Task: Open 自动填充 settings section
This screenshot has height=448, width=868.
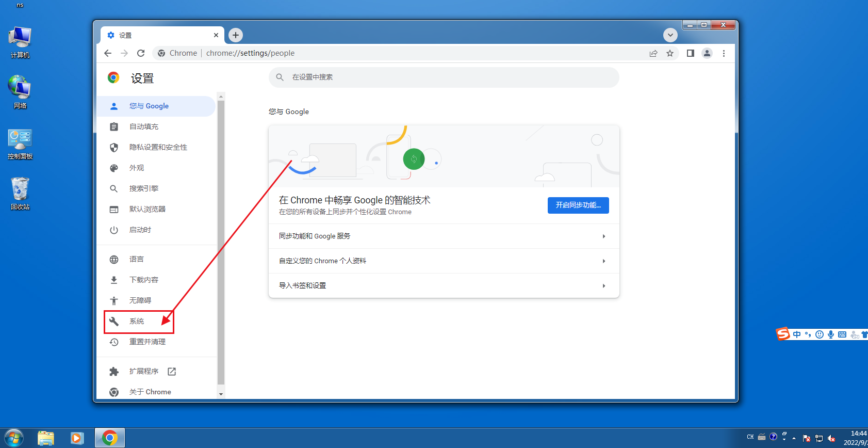Action: pos(156,126)
